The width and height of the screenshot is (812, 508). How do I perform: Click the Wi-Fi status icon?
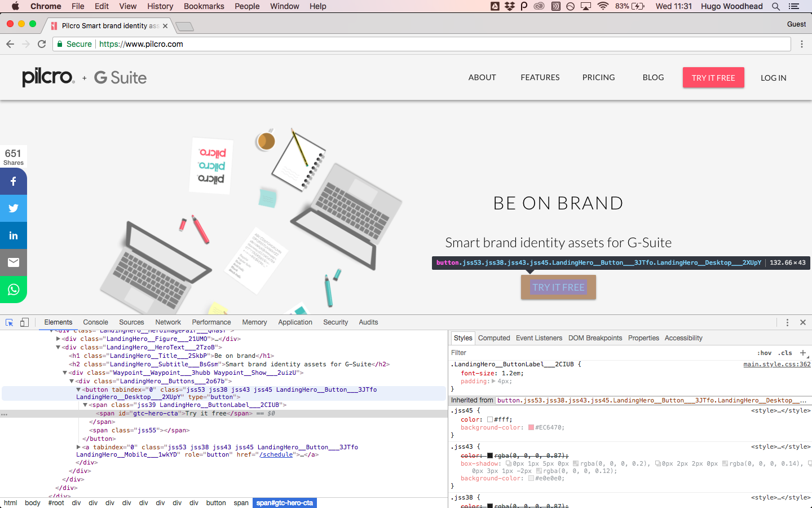(x=603, y=6)
